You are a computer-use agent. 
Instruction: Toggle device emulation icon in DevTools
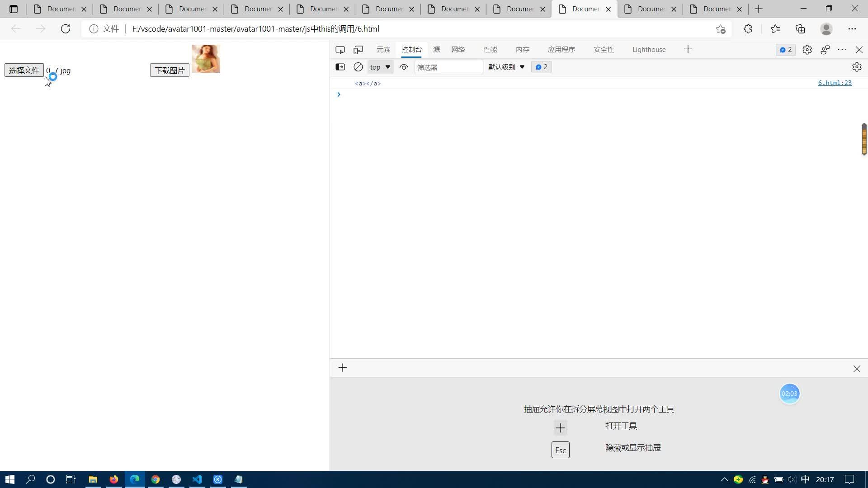[358, 50]
